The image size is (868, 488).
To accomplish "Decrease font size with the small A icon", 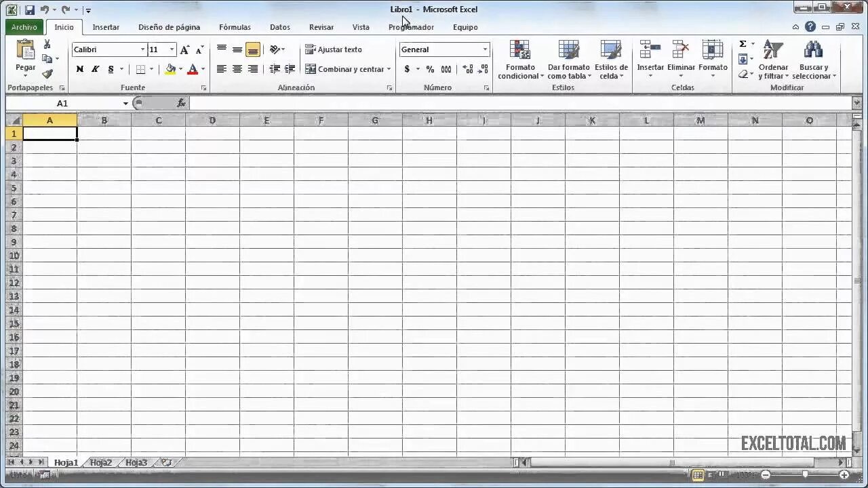I will (x=199, y=49).
